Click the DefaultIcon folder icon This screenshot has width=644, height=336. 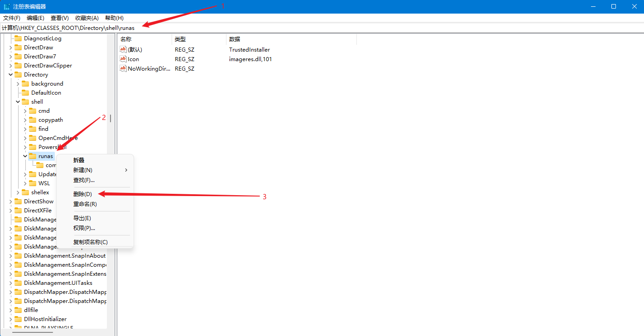(25, 93)
